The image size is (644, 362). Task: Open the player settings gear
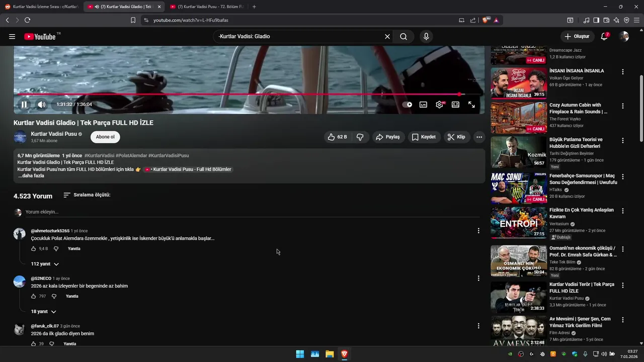[440, 105]
